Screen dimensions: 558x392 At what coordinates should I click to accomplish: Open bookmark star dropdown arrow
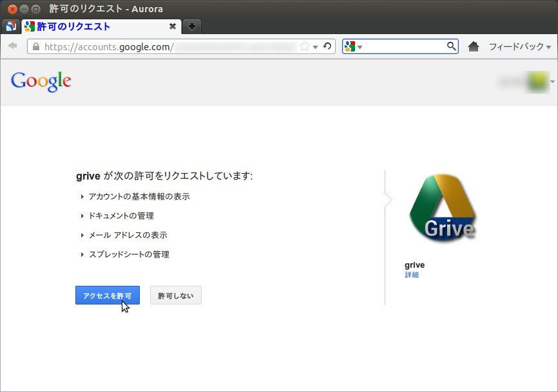pos(315,47)
